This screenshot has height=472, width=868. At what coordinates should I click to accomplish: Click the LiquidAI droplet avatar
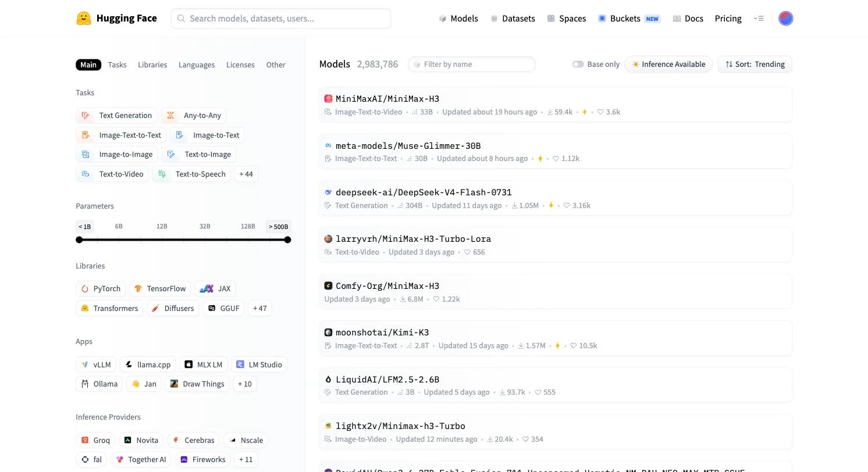(x=328, y=379)
